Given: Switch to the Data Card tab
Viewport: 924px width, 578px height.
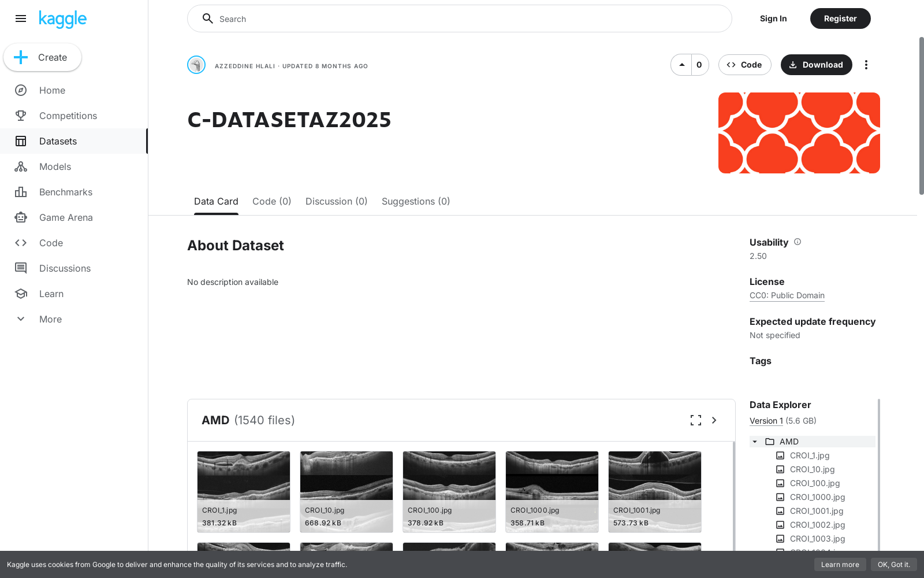Looking at the screenshot, I should pyautogui.click(x=216, y=201).
